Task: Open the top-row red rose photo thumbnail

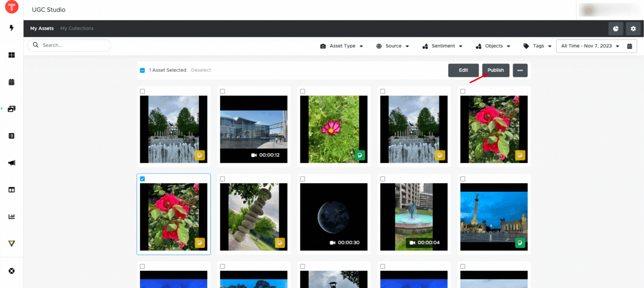Action: 494,129
